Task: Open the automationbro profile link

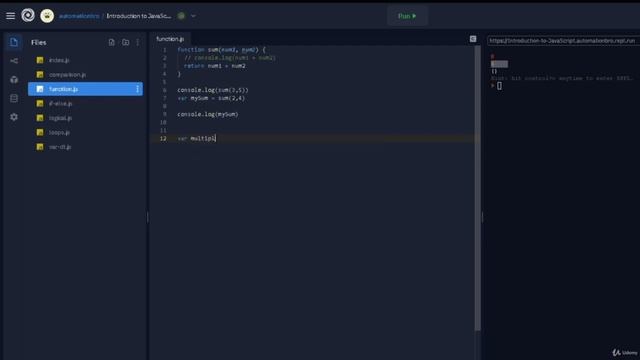Action: pos(79,16)
